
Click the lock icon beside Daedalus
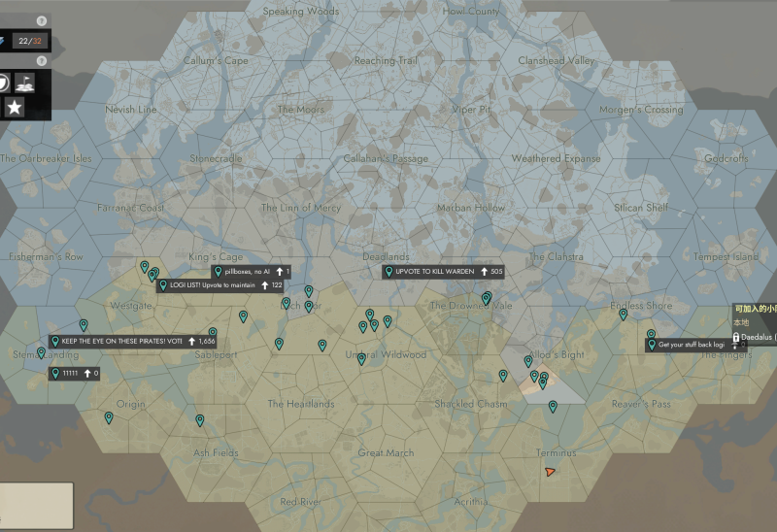click(x=736, y=337)
